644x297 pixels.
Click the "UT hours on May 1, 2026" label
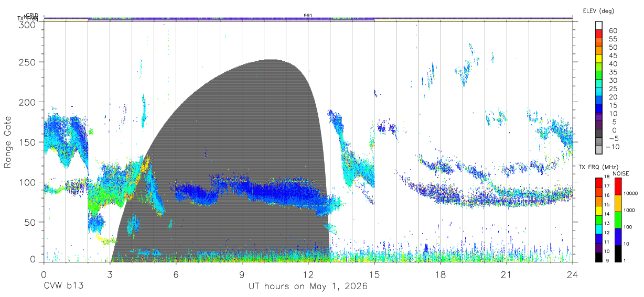[x=308, y=287]
